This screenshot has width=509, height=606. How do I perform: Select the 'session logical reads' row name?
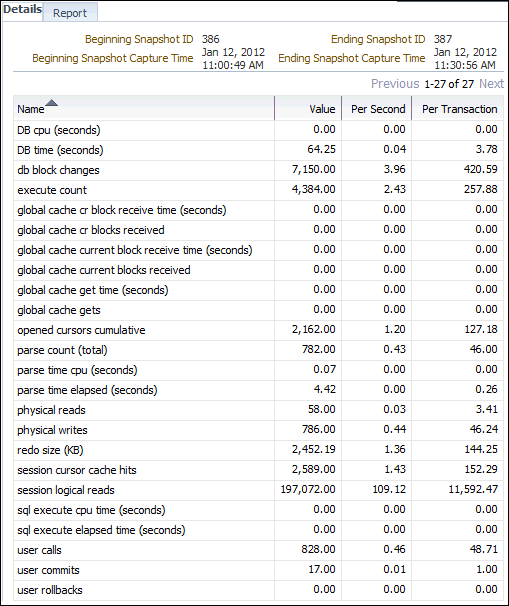tap(66, 490)
